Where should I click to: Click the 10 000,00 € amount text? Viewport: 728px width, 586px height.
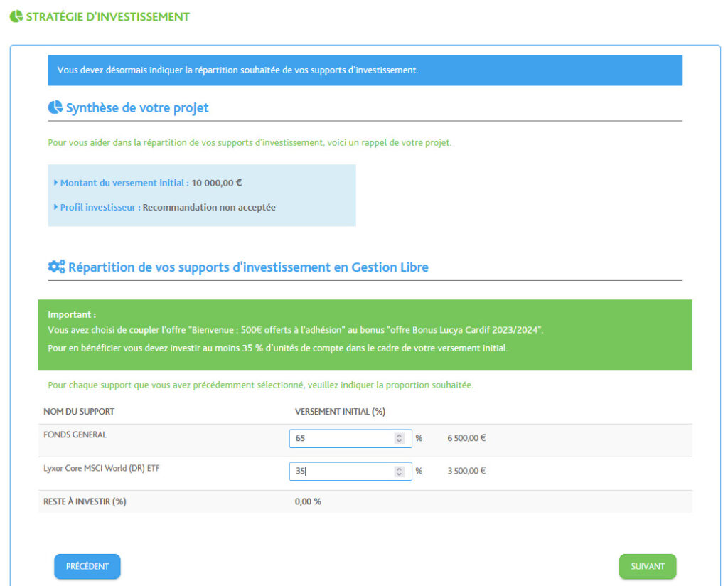pos(216,183)
